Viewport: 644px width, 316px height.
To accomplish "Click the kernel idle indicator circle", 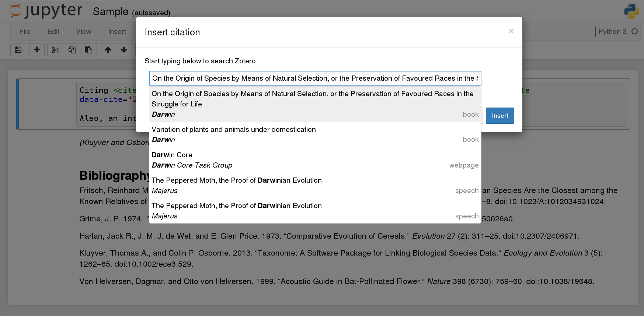I will coord(634,31).
